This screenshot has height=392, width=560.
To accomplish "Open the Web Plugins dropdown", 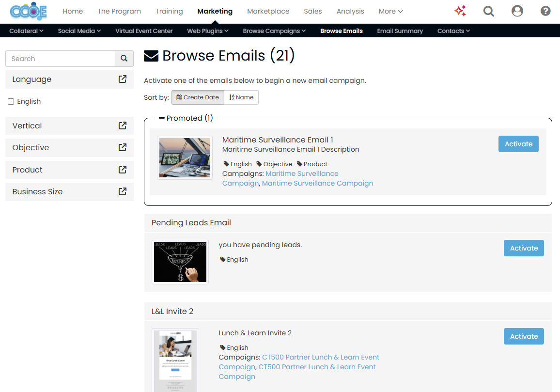I will 207,31.
